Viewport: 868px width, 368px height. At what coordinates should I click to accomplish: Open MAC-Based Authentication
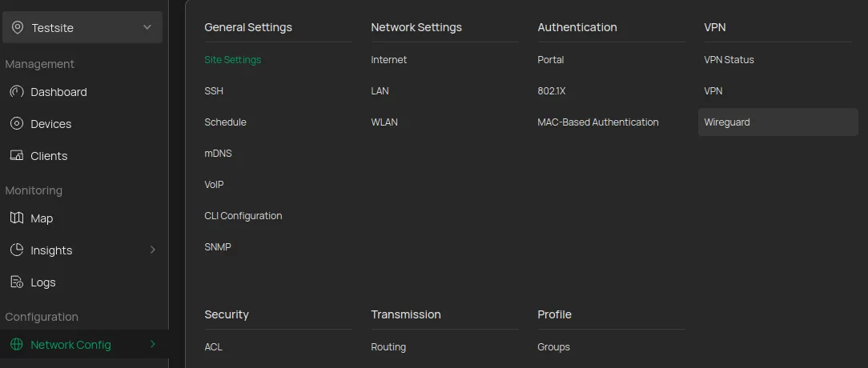point(598,122)
